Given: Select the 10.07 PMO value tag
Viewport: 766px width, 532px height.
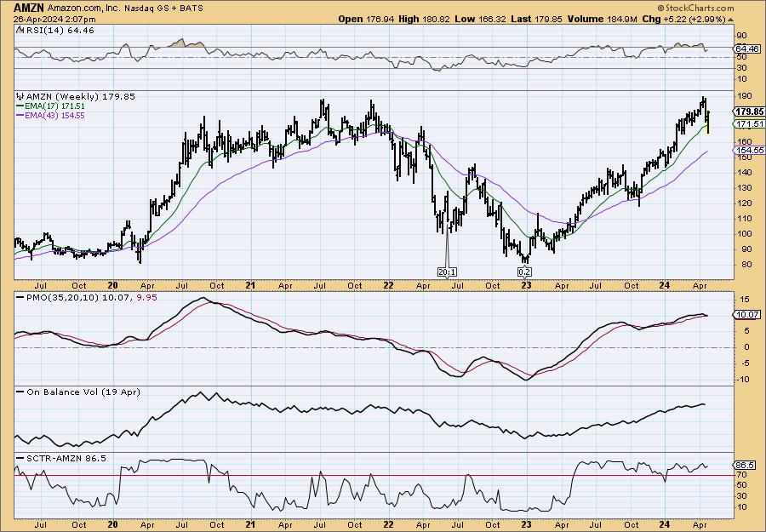Looking at the screenshot, I should (746, 315).
